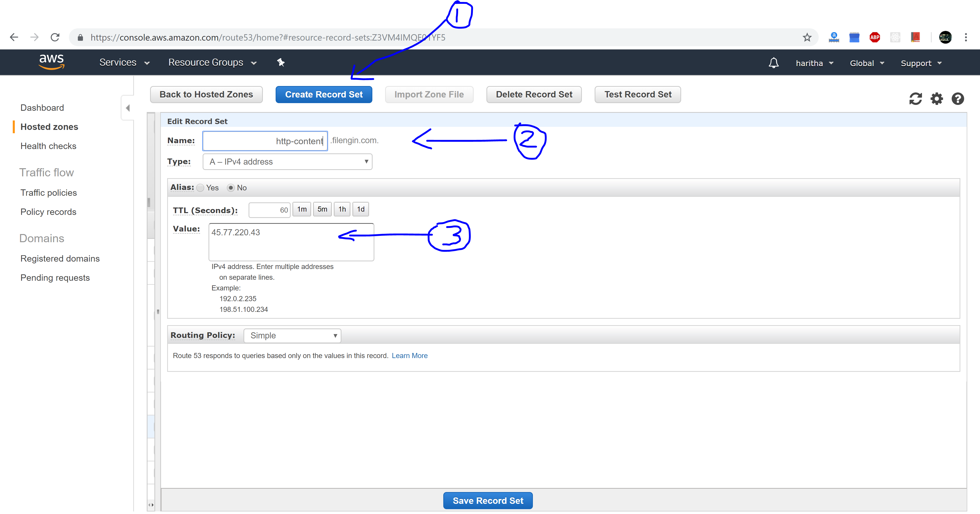Open the Global region dropdown

click(867, 63)
